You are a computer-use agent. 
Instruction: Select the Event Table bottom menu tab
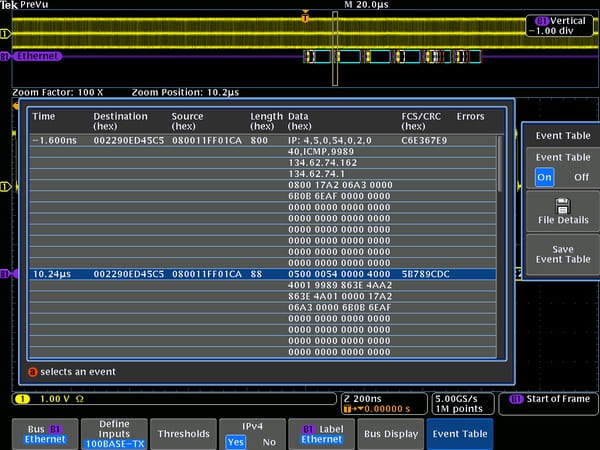click(459, 434)
